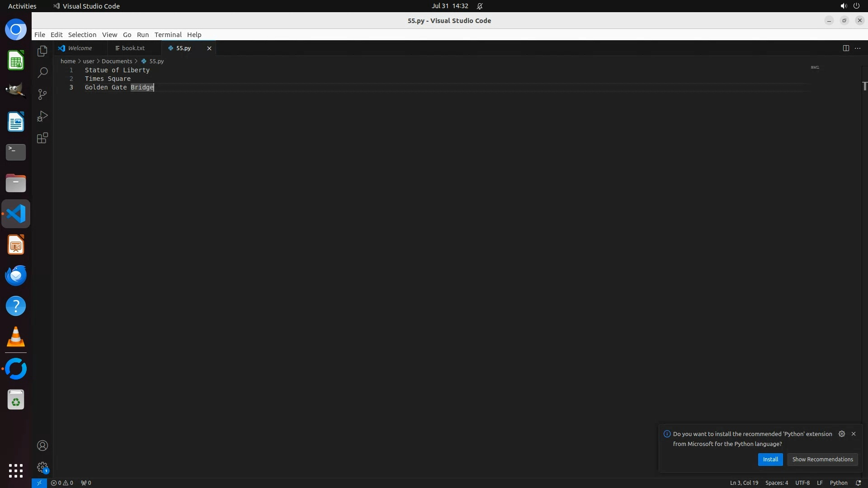Viewport: 868px width, 488px height.
Task: Select Python language mode in status bar
Action: 838,483
